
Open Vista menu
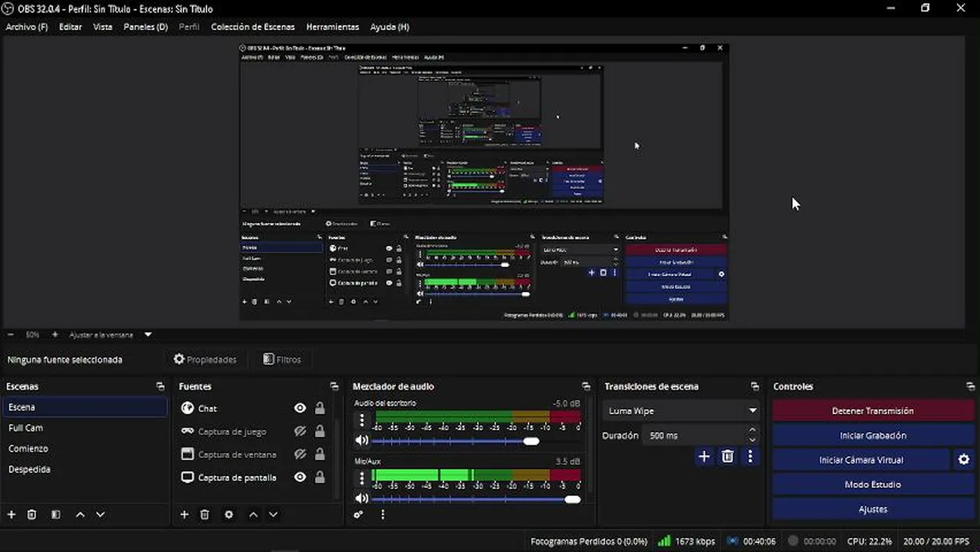point(103,27)
